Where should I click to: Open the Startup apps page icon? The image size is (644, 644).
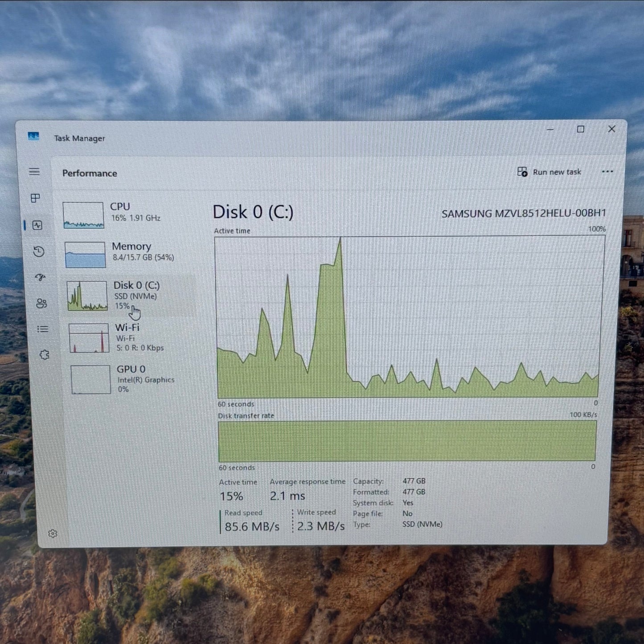click(40, 278)
